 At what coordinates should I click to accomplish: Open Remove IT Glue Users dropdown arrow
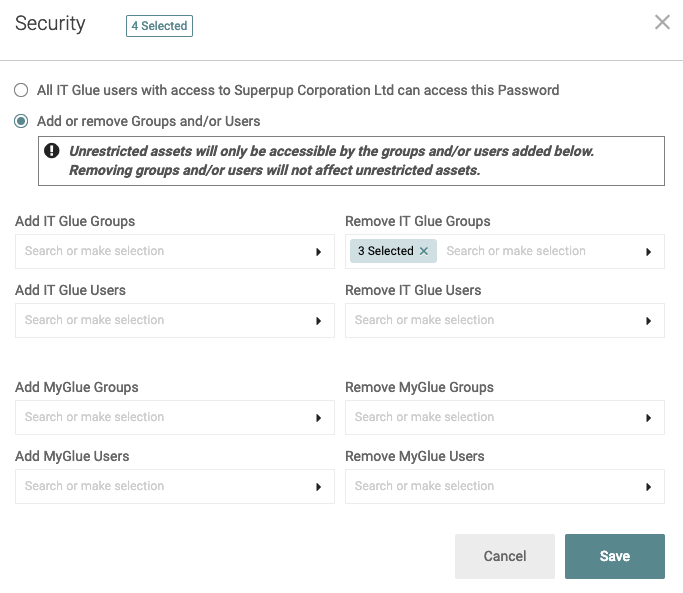pyautogui.click(x=649, y=321)
